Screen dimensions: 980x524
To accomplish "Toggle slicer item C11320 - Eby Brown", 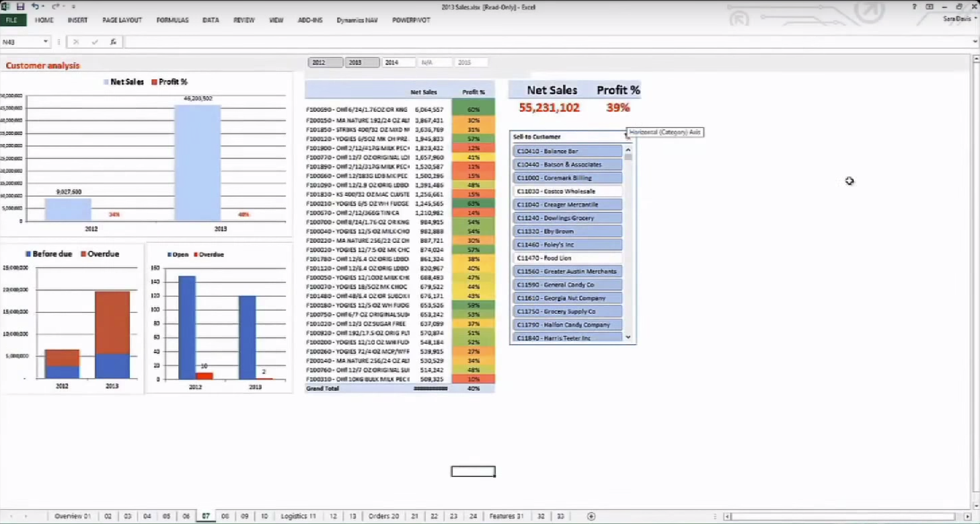I will 568,231.
